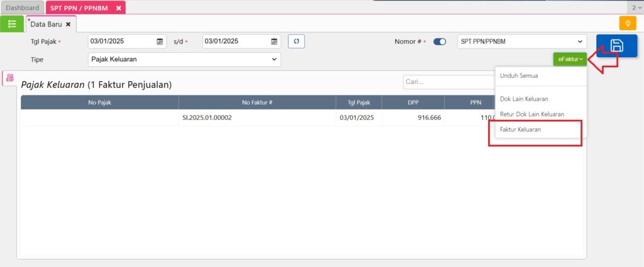Screen dimensions: 644x267
Task: Select Dok Lain Keluaran menu entry
Action: pyautogui.click(x=523, y=99)
